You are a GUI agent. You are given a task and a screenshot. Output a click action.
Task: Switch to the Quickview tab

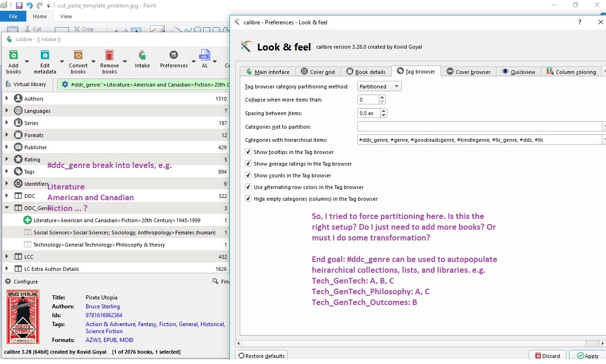pos(518,72)
